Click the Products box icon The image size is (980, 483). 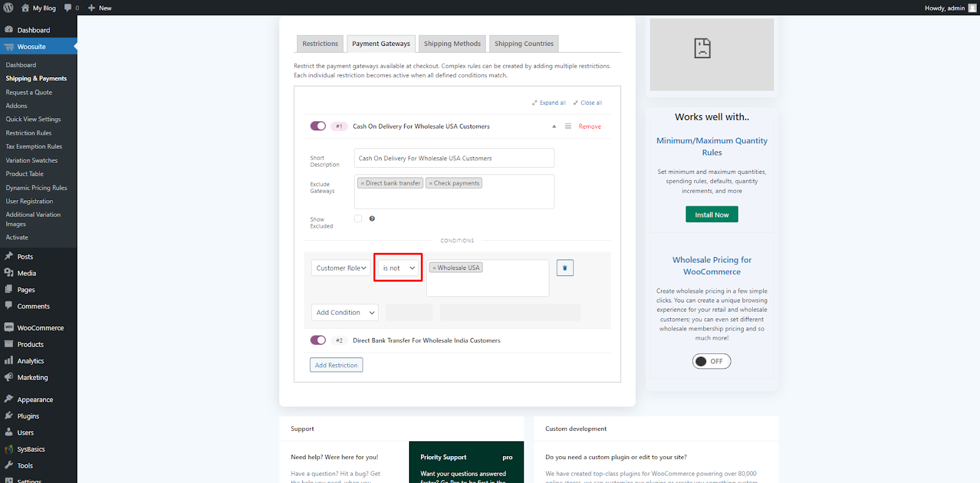click(x=9, y=344)
